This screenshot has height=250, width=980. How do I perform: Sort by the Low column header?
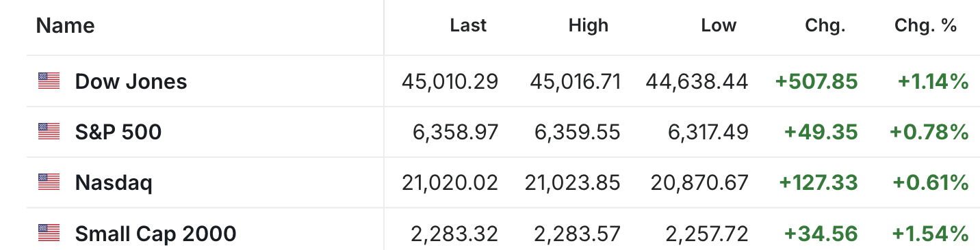click(x=719, y=26)
